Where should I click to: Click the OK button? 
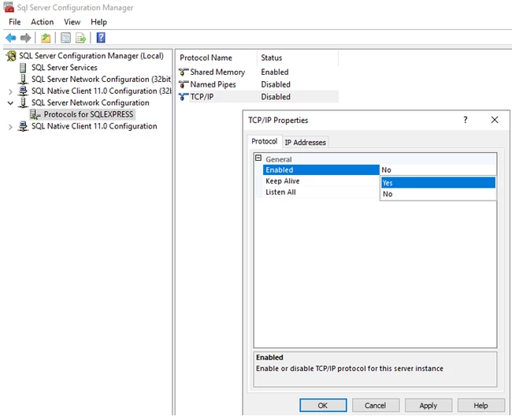pos(323,405)
